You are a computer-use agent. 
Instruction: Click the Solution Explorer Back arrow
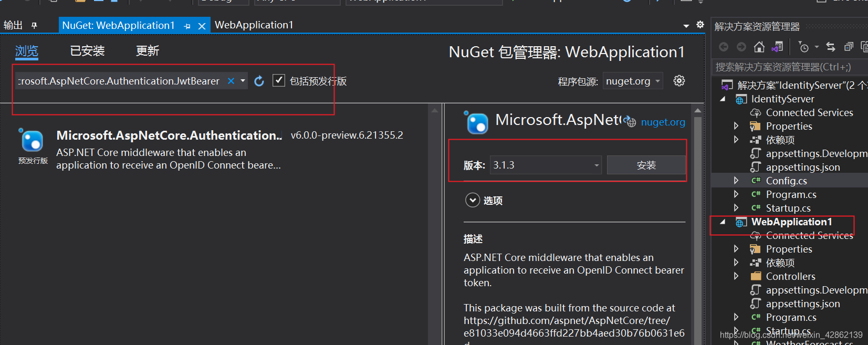coord(724,47)
